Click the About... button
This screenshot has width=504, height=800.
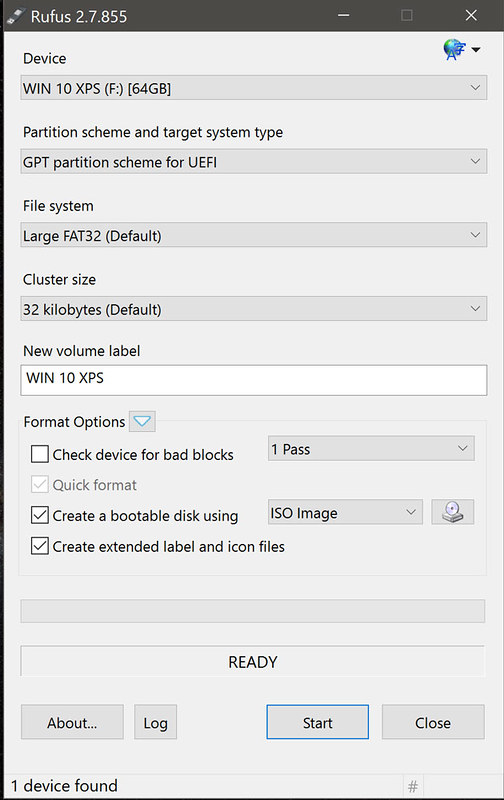[72, 722]
